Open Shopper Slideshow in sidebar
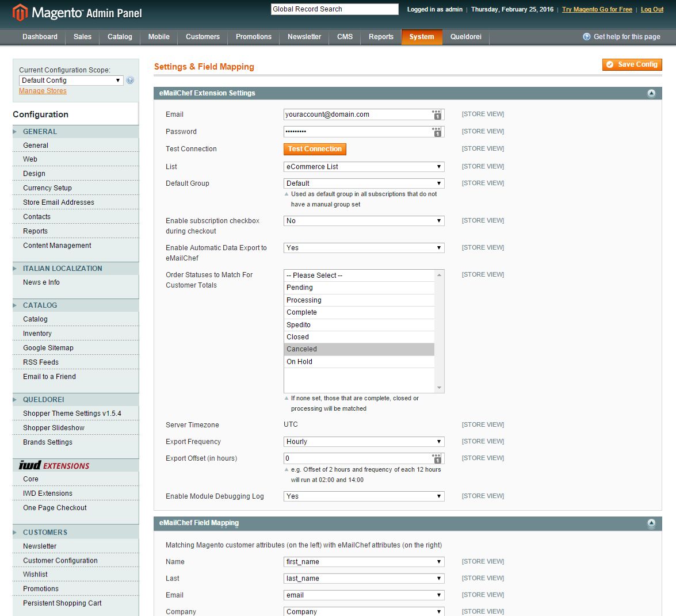The width and height of the screenshot is (676, 616). coord(54,428)
